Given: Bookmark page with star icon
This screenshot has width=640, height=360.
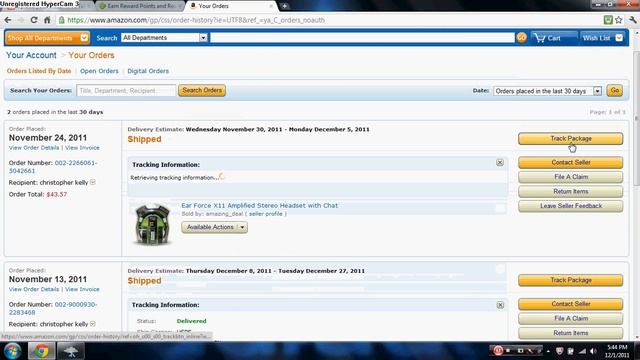Looking at the screenshot, I should (x=619, y=20).
